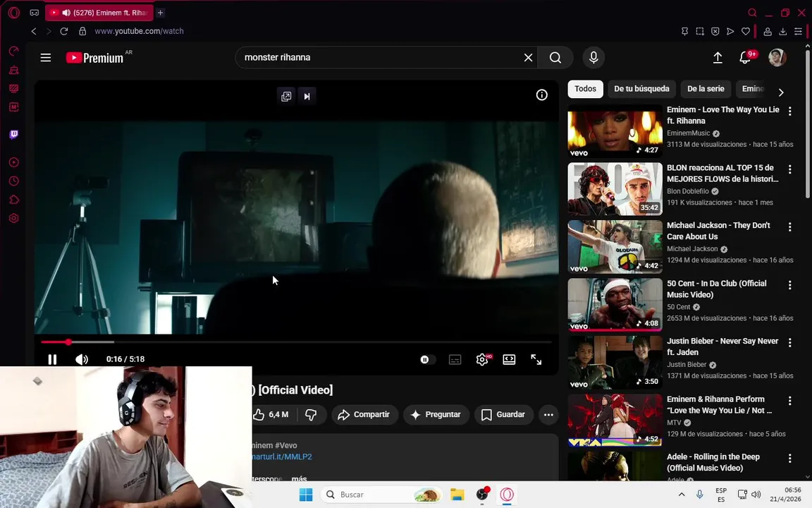Viewport: 812px width, 508px height.
Task: Open options for They Don't Care About Us
Action: (789, 226)
